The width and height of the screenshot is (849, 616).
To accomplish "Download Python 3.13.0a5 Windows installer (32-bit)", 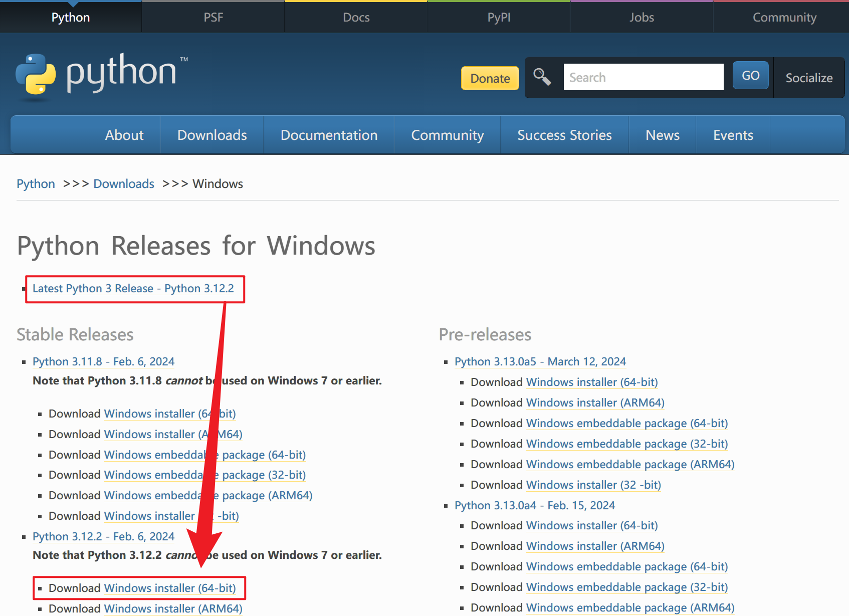I will click(594, 485).
